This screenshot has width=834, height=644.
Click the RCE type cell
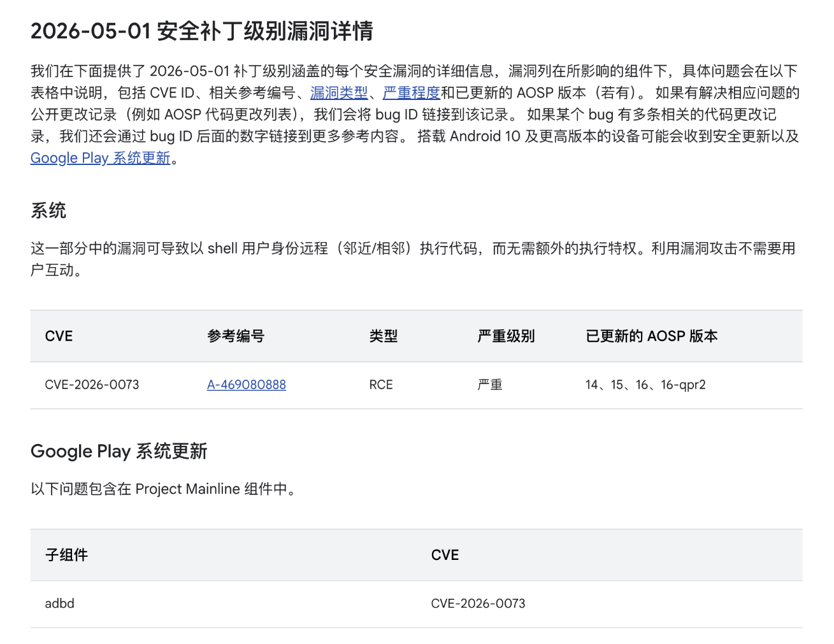point(381,385)
